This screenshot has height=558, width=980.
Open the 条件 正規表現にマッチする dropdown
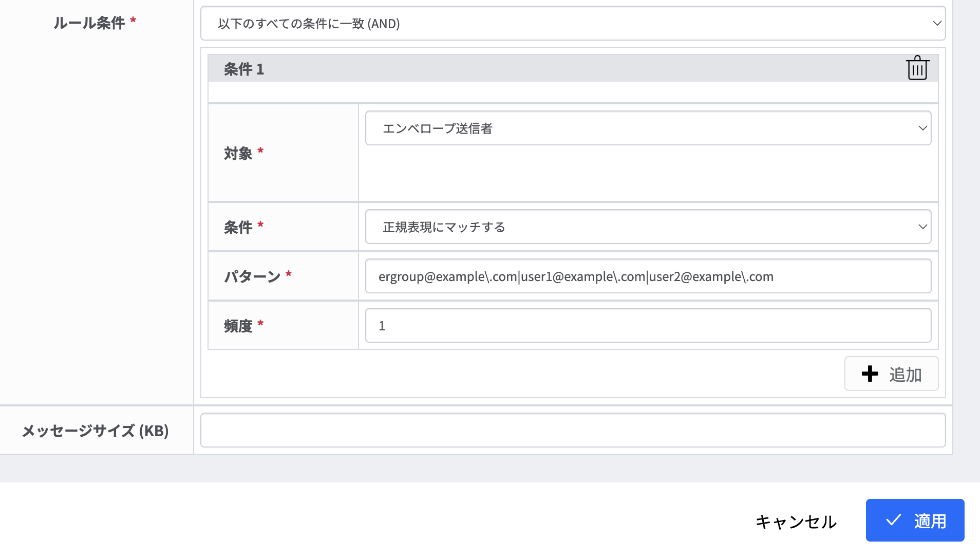coord(648,227)
